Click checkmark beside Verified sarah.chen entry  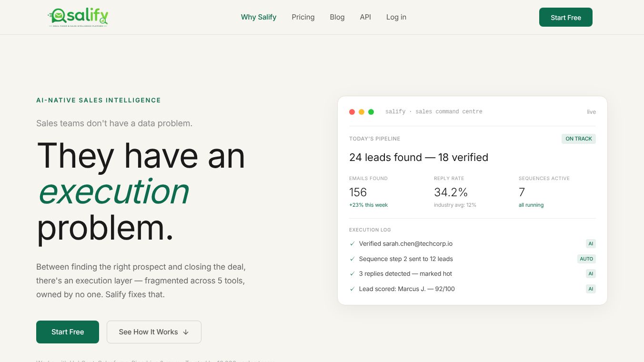click(x=352, y=243)
